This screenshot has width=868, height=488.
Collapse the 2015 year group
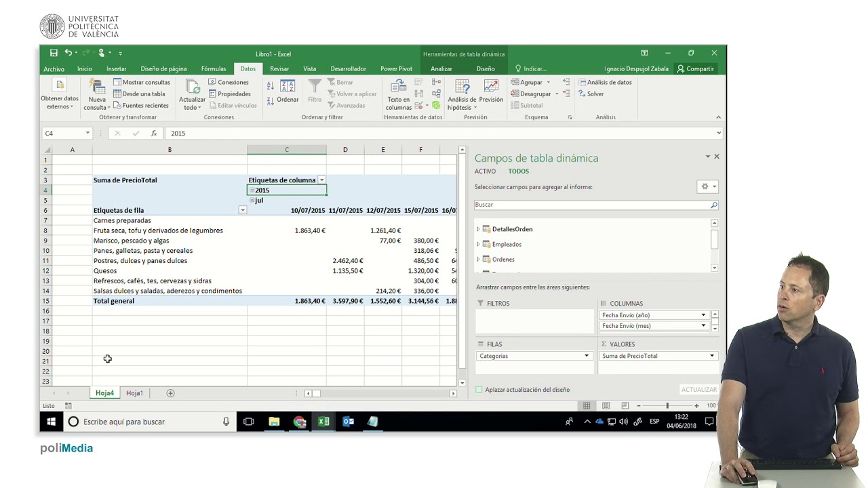pyautogui.click(x=252, y=190)
